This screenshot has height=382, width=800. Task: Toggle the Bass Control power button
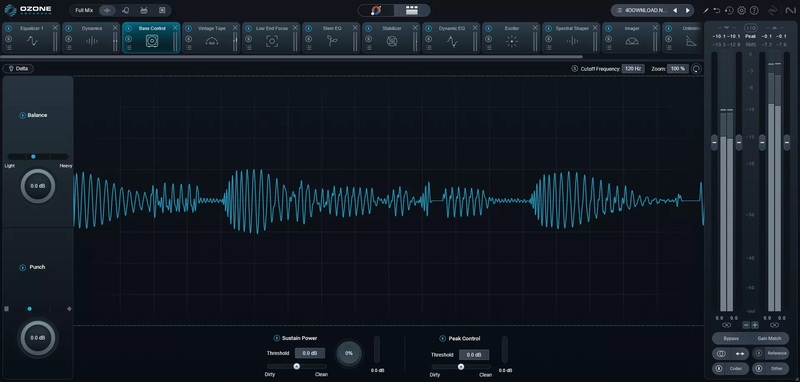[129, 29]
